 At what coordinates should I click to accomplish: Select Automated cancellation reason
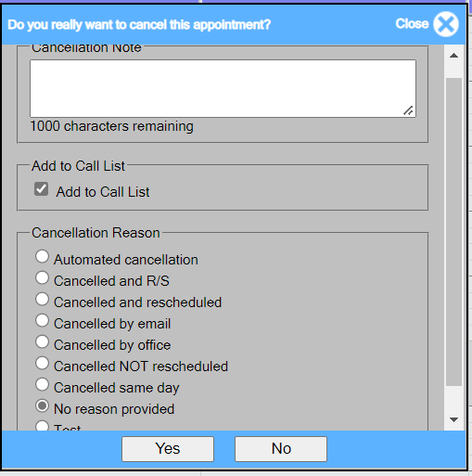point(42,257)
